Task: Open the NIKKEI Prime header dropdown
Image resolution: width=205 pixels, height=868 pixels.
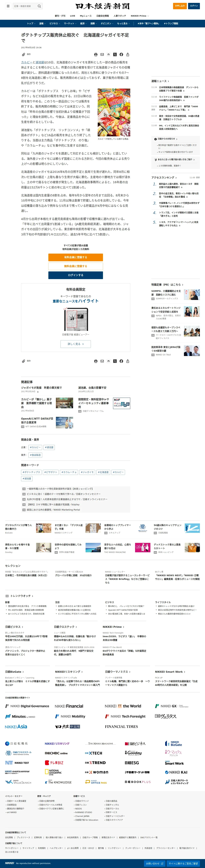Action: coord(140,16)
